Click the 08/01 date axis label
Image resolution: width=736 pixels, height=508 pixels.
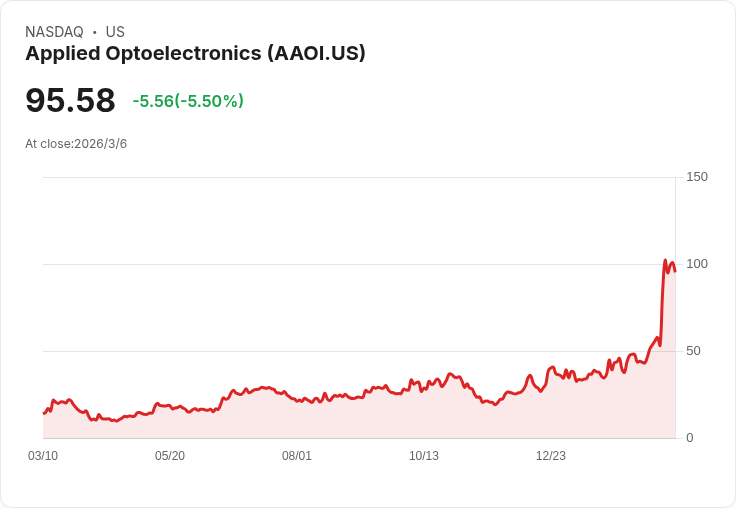tap(297, 456)
